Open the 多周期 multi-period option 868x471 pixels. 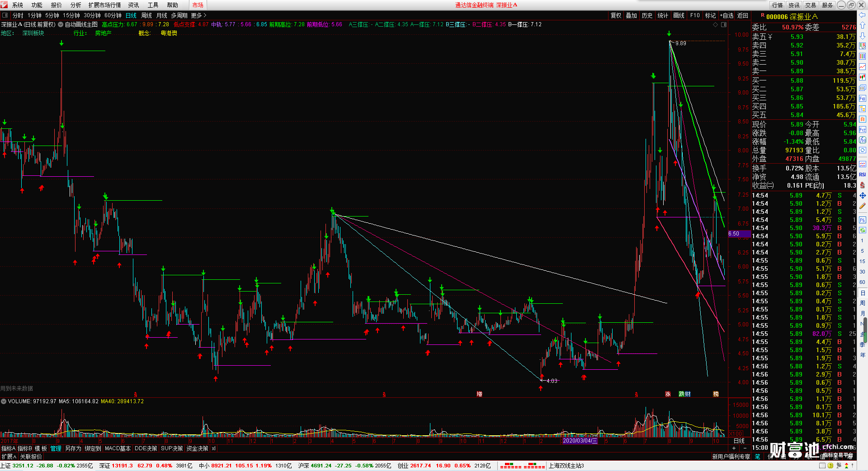coord(179,15)
